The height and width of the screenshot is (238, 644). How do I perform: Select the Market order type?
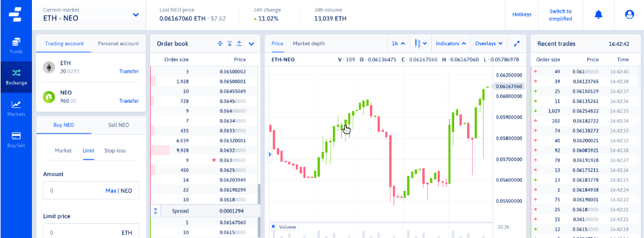(63, 151)
